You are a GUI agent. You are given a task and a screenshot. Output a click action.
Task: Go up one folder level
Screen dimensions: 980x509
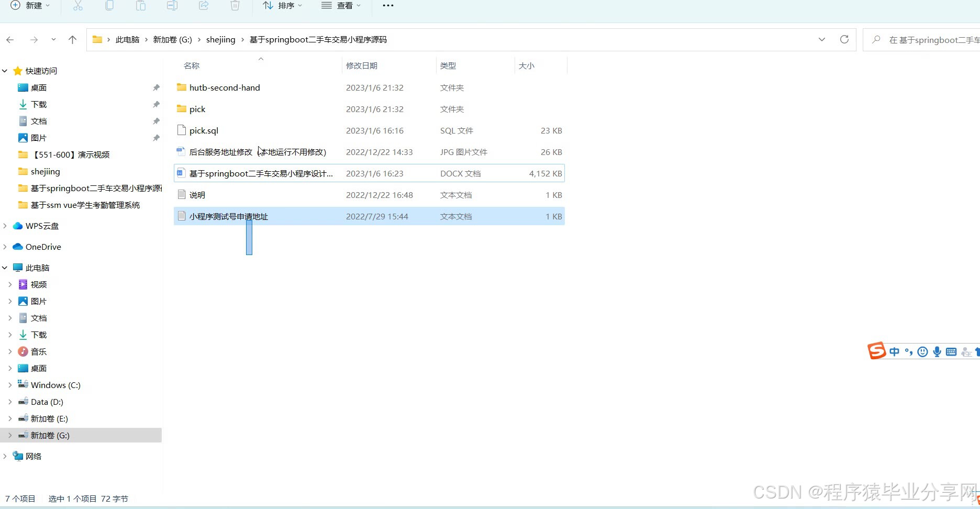tap(72, 40)
